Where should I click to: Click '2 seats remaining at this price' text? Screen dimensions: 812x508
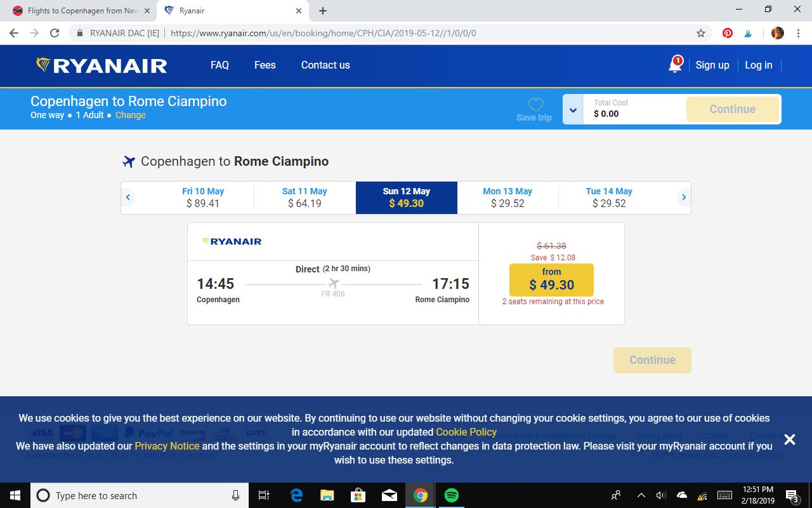[x=553, y=302]
